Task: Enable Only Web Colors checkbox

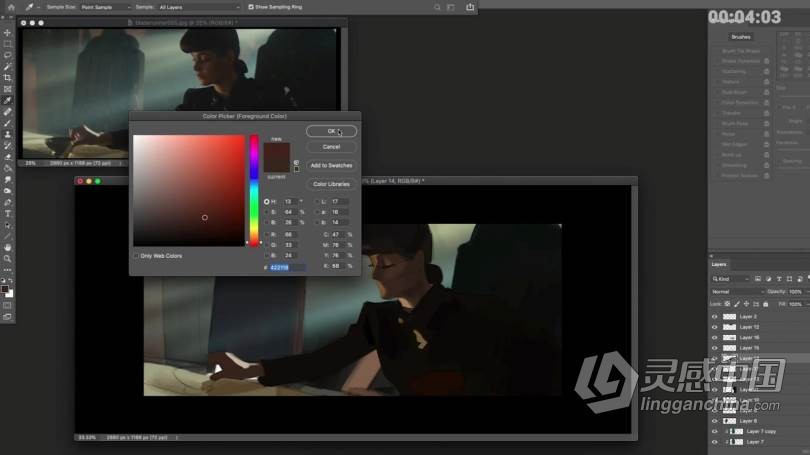Action: 136,256
